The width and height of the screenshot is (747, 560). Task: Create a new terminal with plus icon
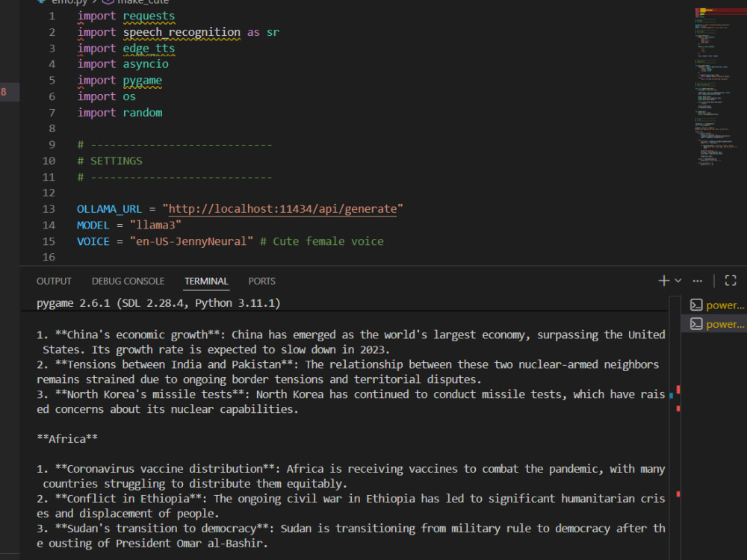[663, 281]
